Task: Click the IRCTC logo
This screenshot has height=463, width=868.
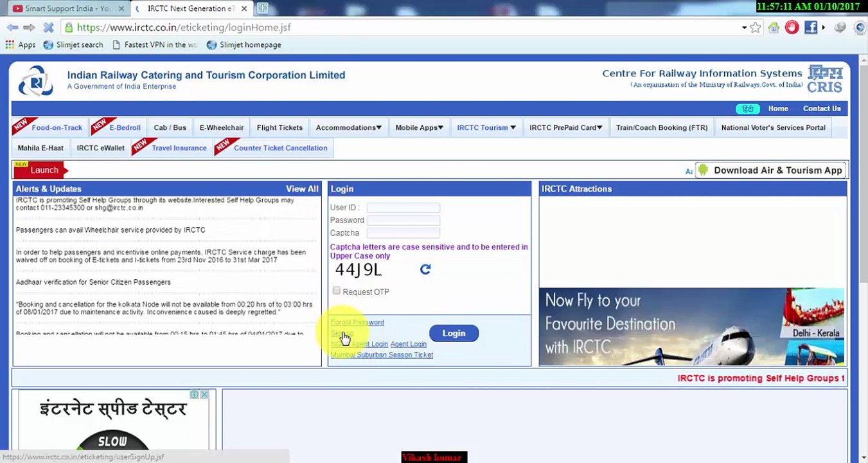Action: (36, 80)
